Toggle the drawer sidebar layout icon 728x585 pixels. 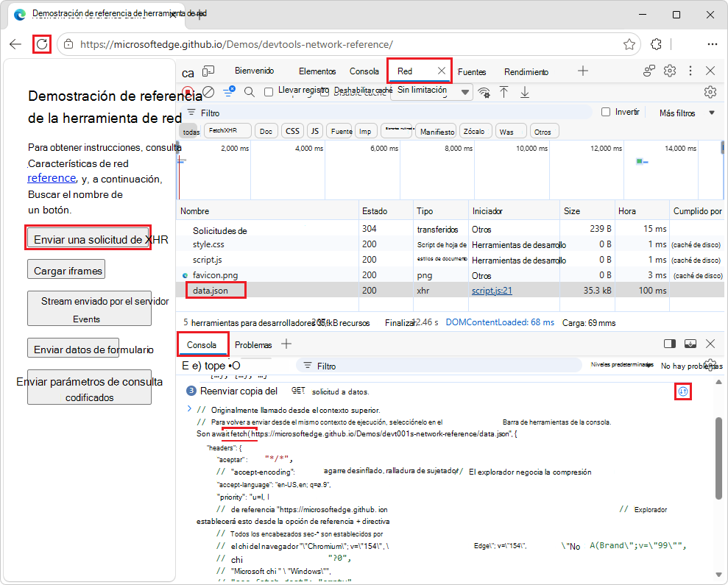click(670, 344)
